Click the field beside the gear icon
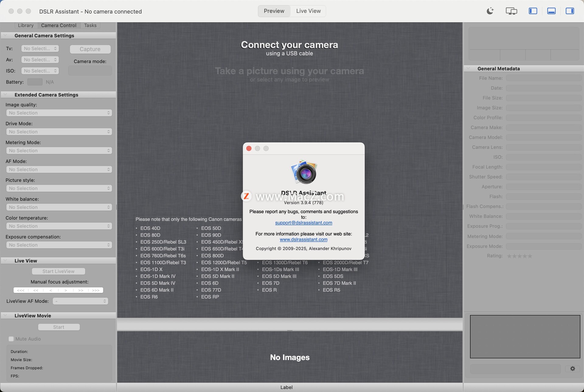 tap(516, 369)
